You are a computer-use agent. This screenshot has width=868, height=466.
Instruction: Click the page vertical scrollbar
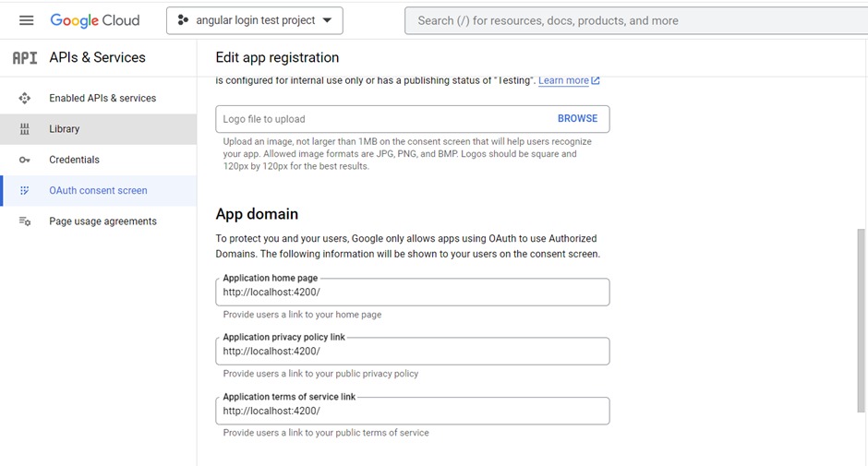tap(861, 320)
